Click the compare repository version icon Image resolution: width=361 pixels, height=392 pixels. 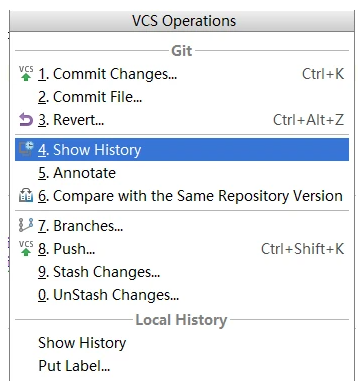(x=26, y=196)
